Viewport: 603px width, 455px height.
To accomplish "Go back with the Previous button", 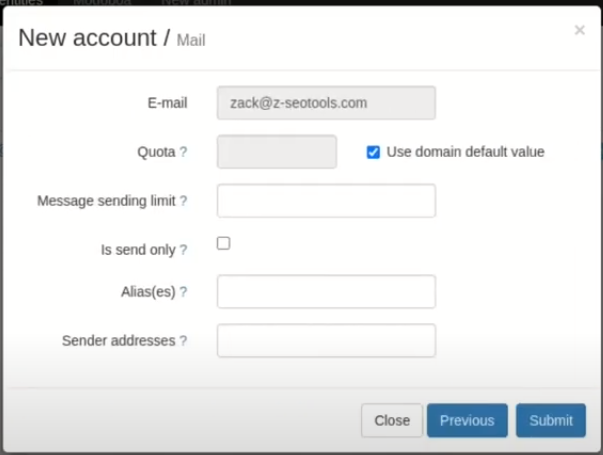I will tap(467, 420).
